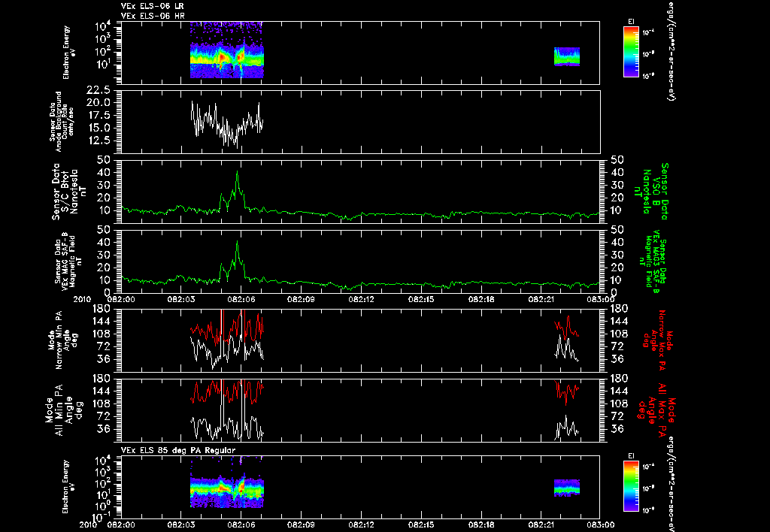This screenshot has height=532, width=770.
Task: Click the '22.5' tick label on count rate axis
Action: [x=99, y=90]
